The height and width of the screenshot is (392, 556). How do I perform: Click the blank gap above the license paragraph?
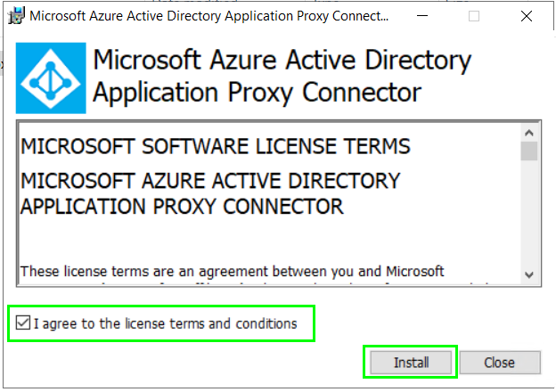coord(267,239)
